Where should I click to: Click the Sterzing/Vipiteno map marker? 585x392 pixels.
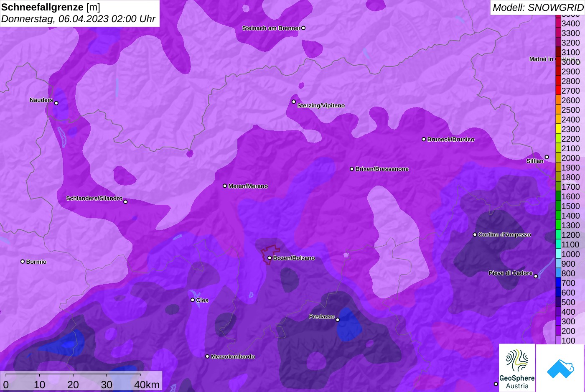click(294, 102)
